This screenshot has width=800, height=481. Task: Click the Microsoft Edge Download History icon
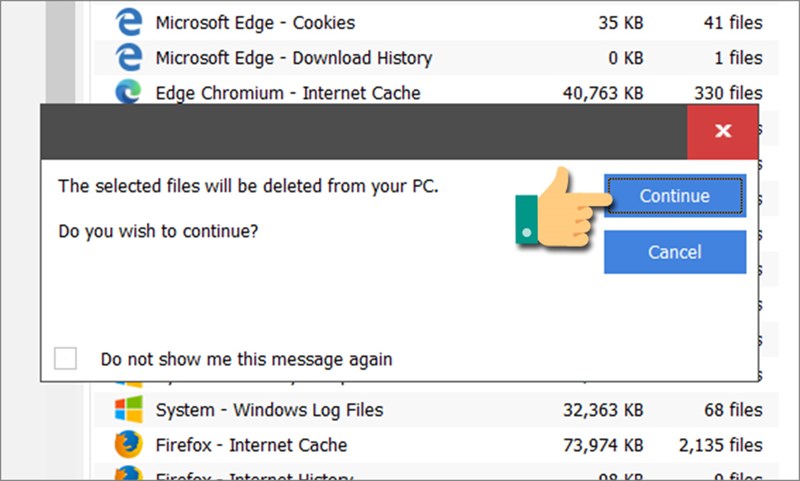128,57
